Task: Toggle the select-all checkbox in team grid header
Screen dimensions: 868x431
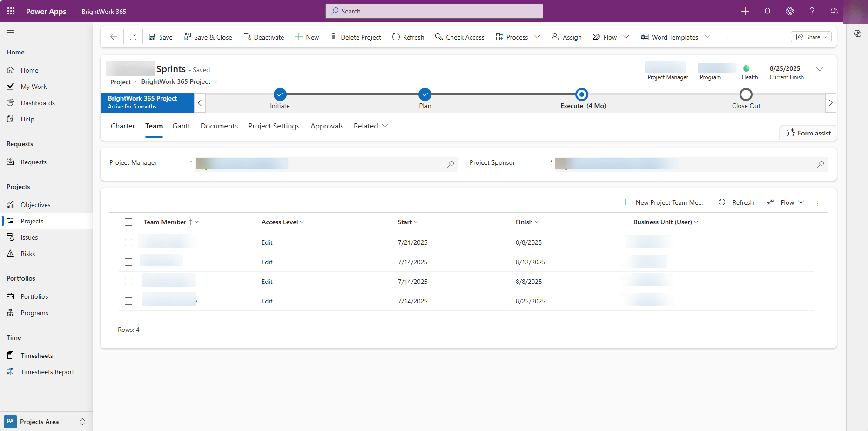Action: pos(128,222)
